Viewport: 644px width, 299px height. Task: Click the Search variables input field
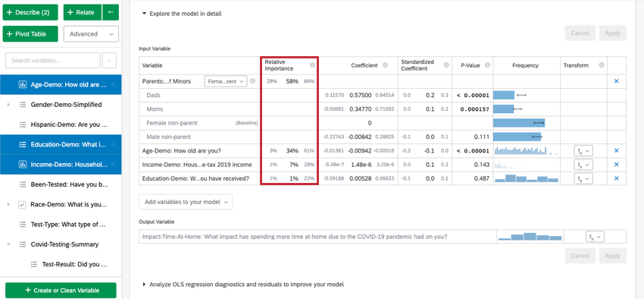(53, 61)
